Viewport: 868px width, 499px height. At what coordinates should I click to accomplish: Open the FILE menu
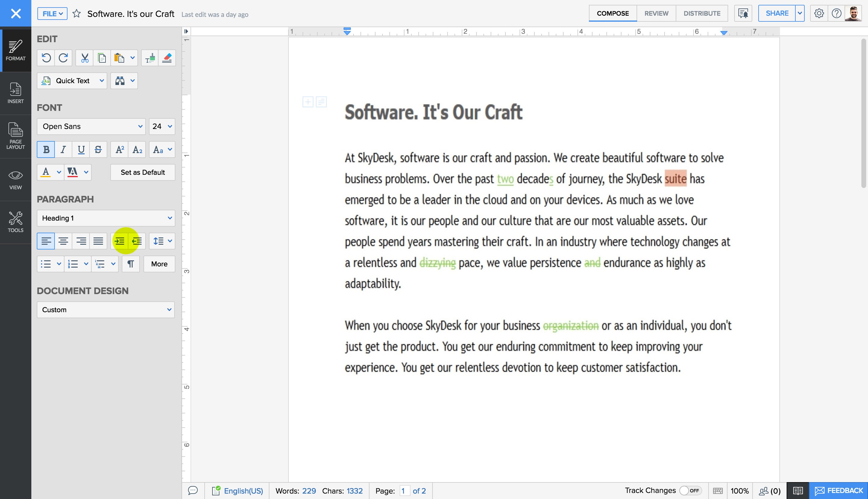[52, 14]
